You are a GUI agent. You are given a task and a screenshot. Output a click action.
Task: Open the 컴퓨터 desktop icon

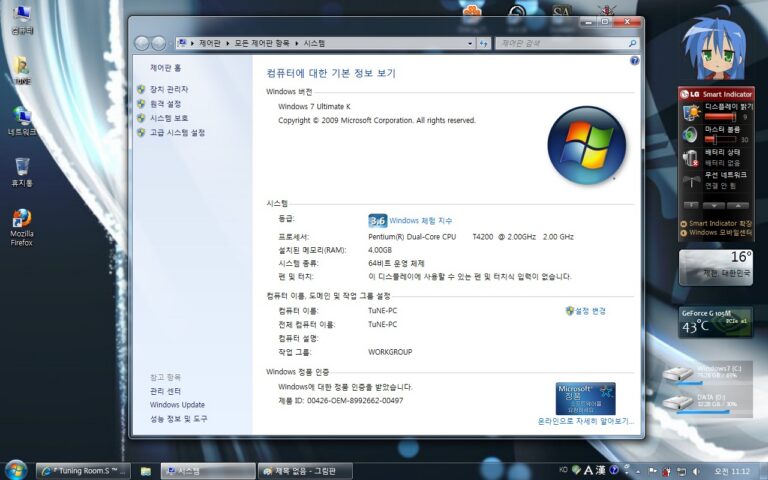tap(23, 20)
